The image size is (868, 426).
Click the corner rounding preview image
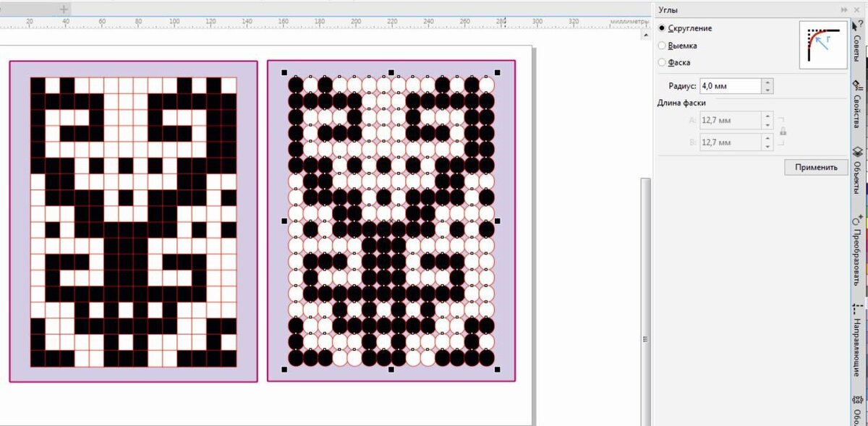(822, 45)
